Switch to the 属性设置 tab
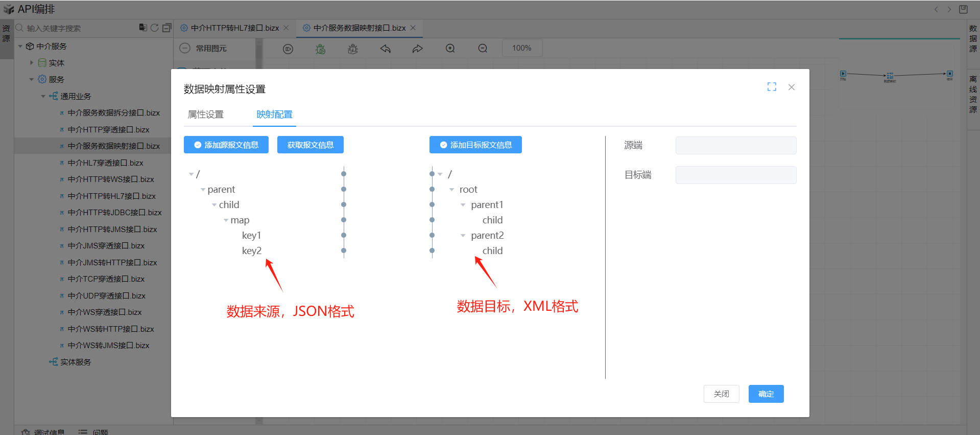Image resolution: width=980 pixels, height=435 pixels. click(206, 115)
